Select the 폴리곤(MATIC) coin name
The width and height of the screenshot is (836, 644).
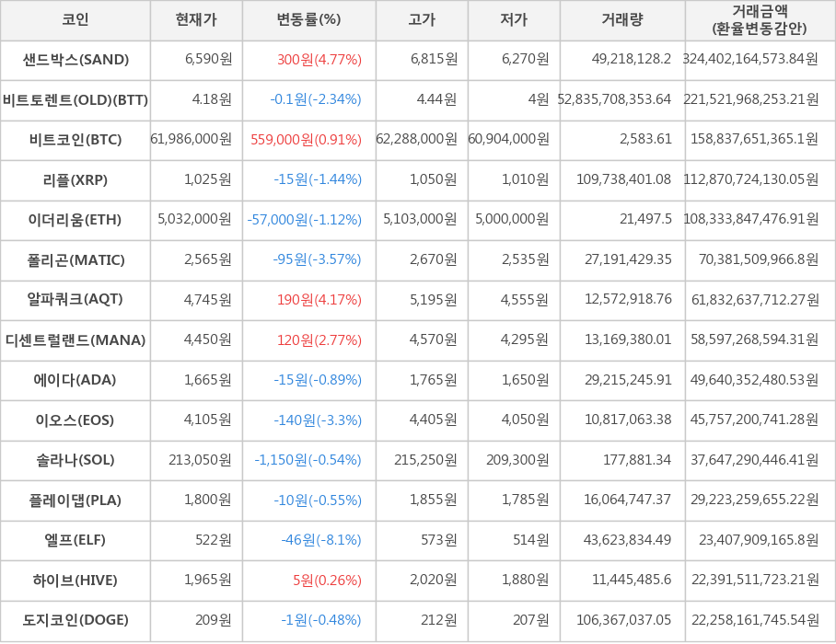(x=75, y=260)
